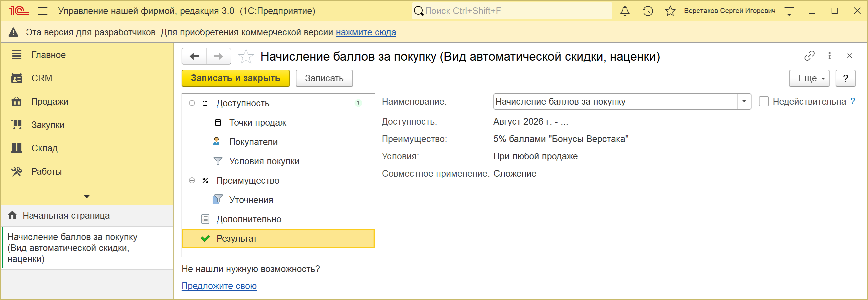Screen dimensions: 868x300
Task: Add this form to favorites star
Action: coord(246,56)
